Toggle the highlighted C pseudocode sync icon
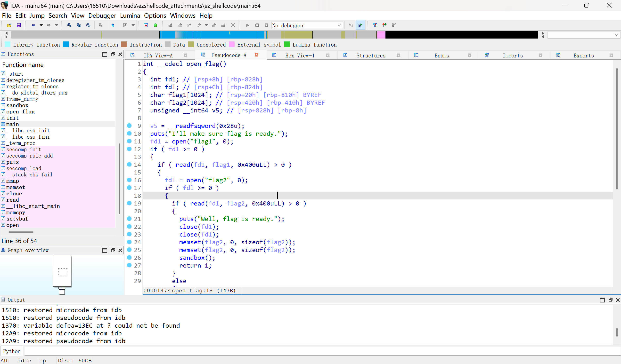This screenshot has height=364, width=621. click(360, 25)
